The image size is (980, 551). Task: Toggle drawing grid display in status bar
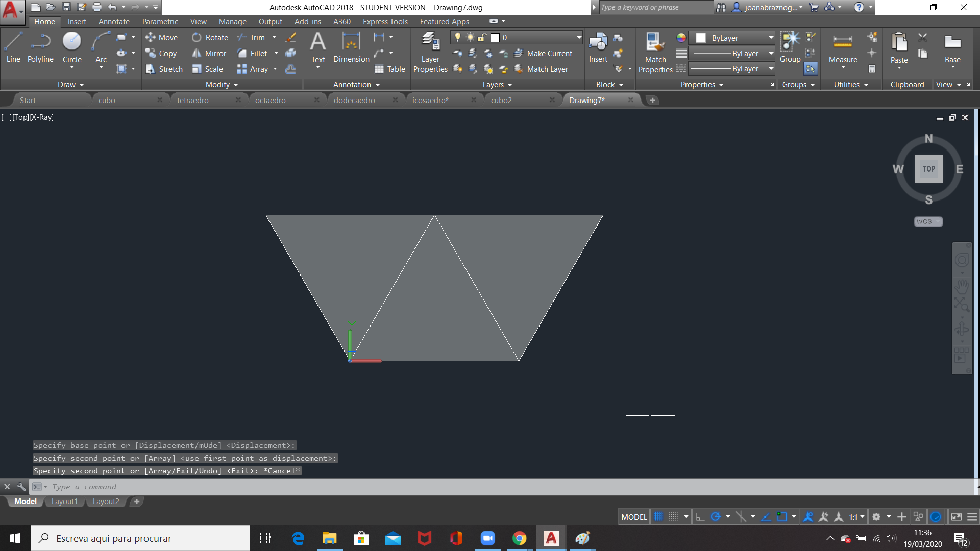pyautogui.click(x=658, y=517)
